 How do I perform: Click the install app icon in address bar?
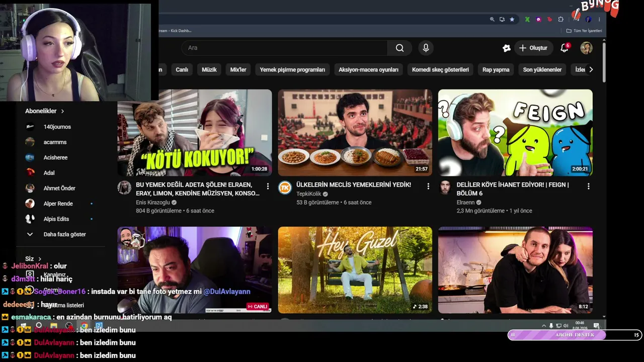tap(502, 19)
